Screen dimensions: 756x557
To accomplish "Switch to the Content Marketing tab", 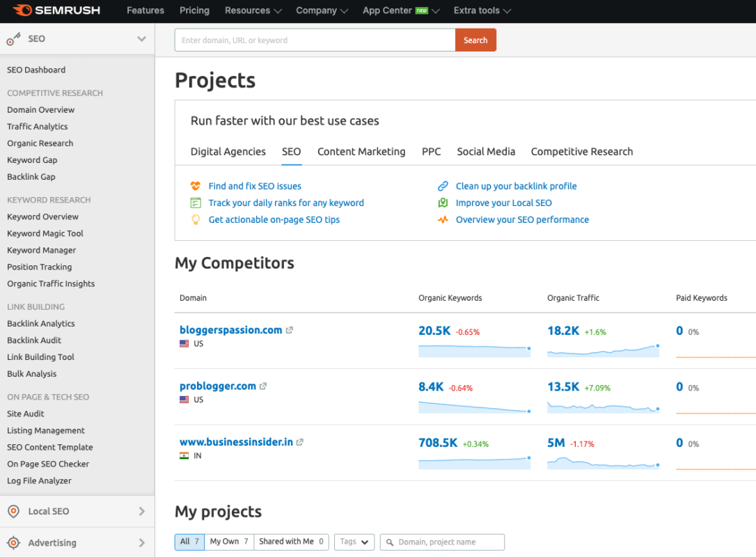I will (x=361, y=152).
